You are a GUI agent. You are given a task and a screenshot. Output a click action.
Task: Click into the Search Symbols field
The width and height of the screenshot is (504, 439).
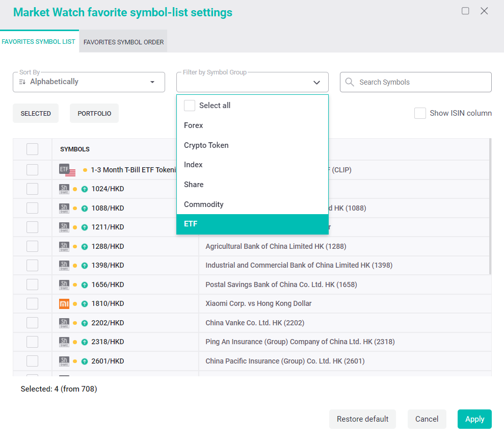pos(416,82)
